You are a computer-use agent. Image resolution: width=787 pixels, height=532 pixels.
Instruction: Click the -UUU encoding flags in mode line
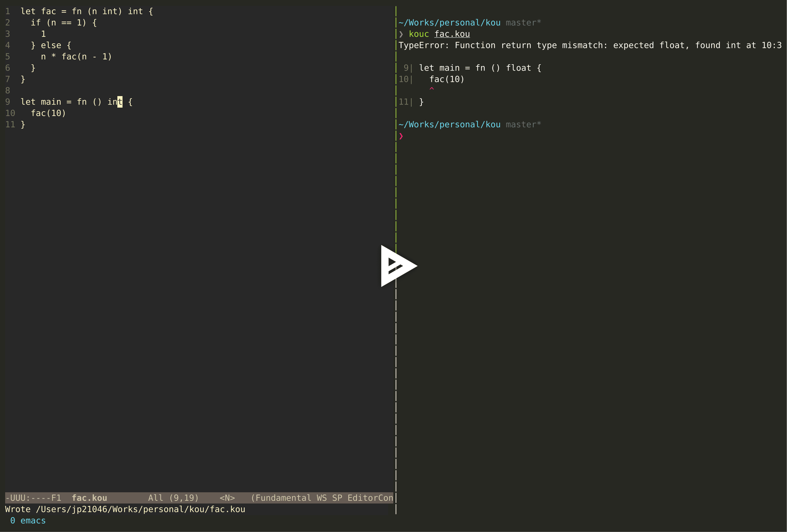pyautogui.click(x=16, y=498)
